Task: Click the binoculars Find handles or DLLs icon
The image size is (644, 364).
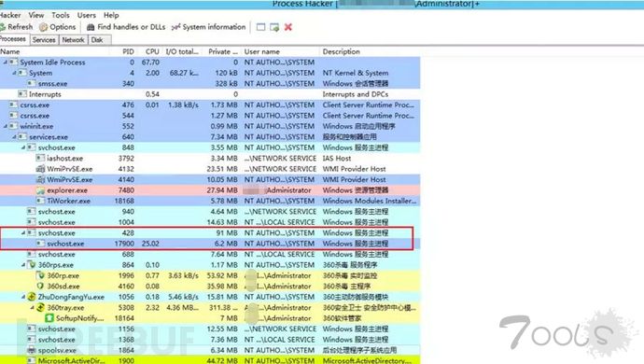Action: 91,27
